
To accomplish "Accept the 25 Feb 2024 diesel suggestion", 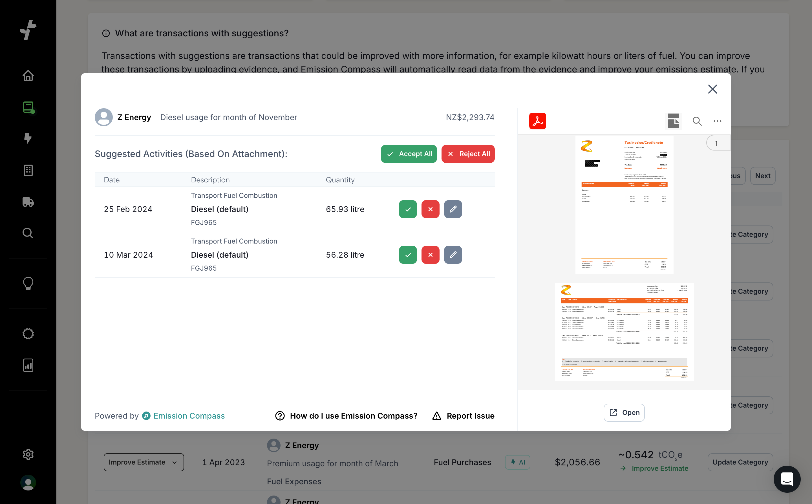I will click(408, 209).
